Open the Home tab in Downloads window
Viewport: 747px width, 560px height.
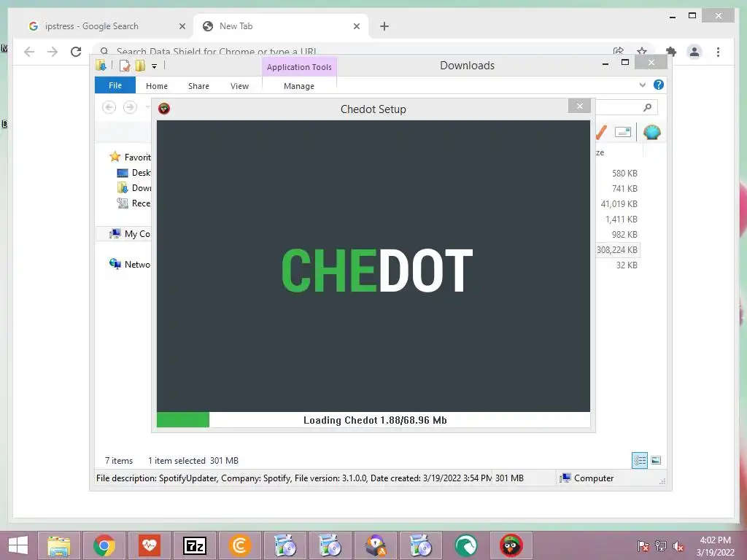pyautogui.click(x=157, y=86)
